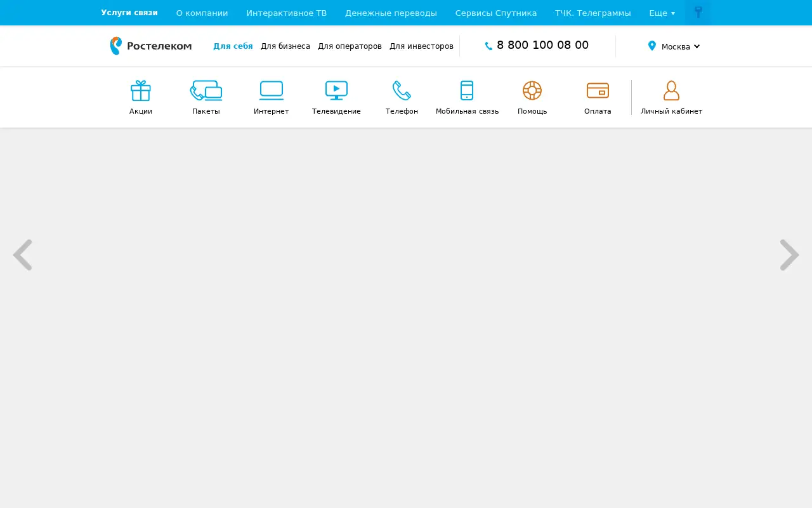The width and height of the screenshot is (812, 508).
Task: Go to Интерактивное ТВ menu item
Action: (x=286, y=13)
